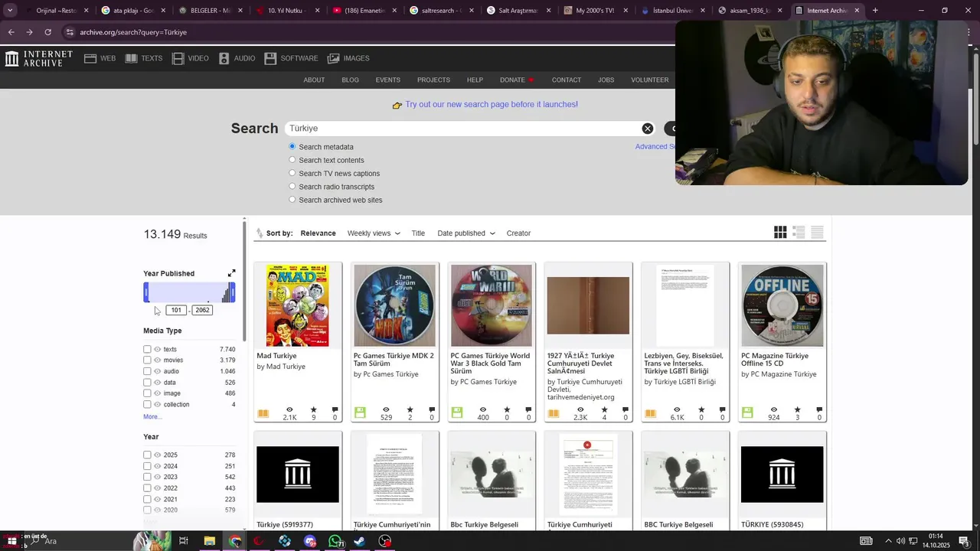
Task: Select Search TV news captions radio button
Action: tap(292, 173)
